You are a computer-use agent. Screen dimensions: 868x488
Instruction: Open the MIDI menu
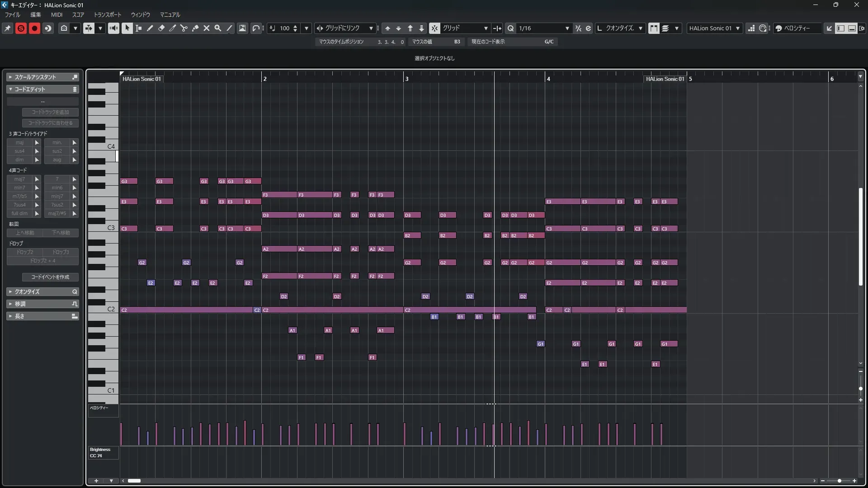pyautogui.click(x=57, y=14)
